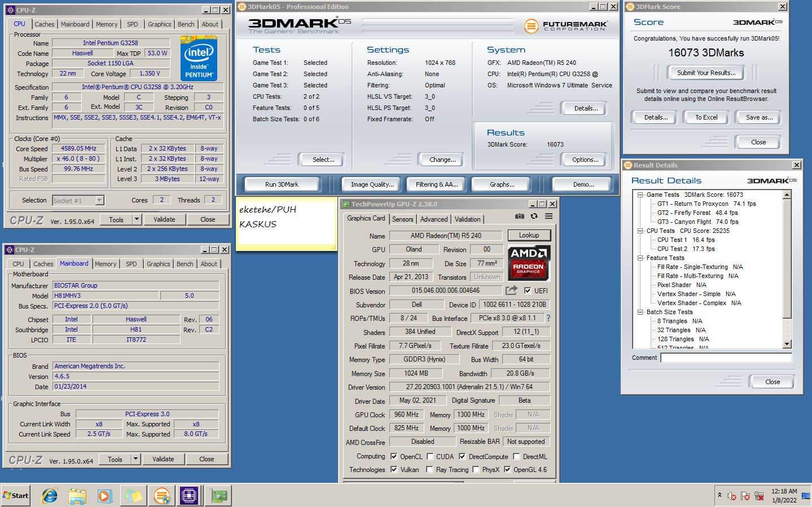Toggle the CUDA checkbox
812x507 pixels.
point(430,456)
